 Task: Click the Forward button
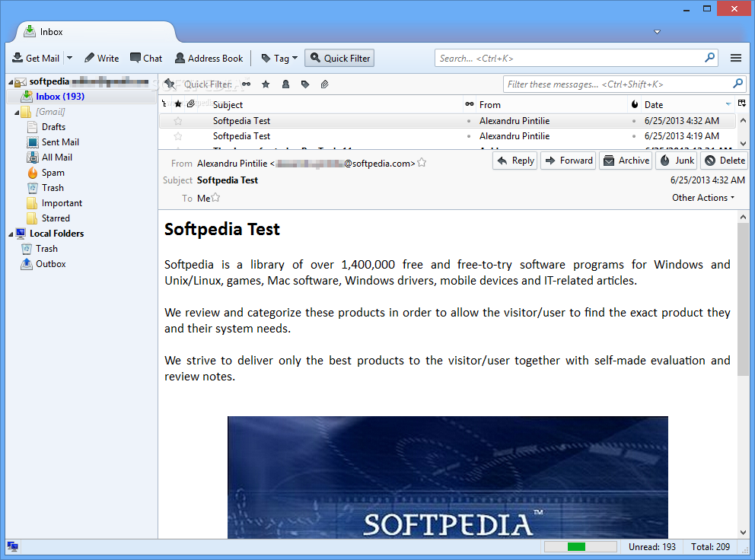[x=569, y=161]
